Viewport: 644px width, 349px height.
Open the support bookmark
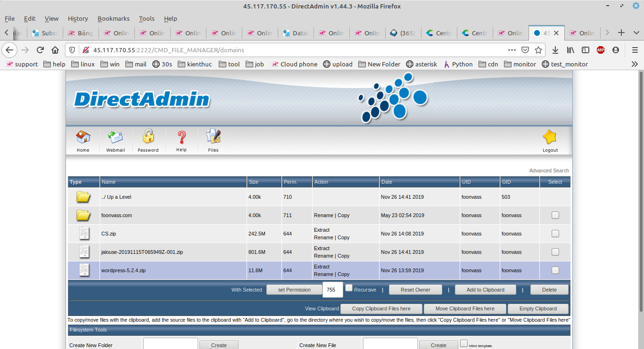click(x=22, y=64)
